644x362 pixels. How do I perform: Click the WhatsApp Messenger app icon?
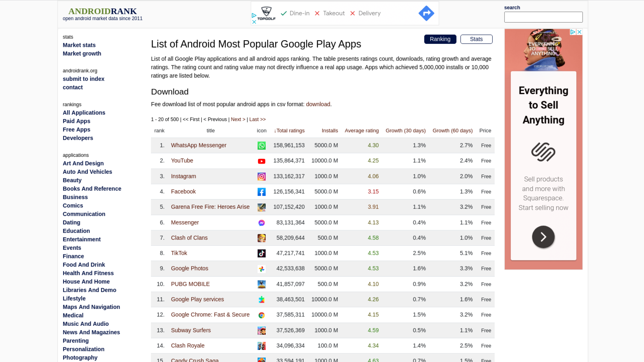(261, 145)
